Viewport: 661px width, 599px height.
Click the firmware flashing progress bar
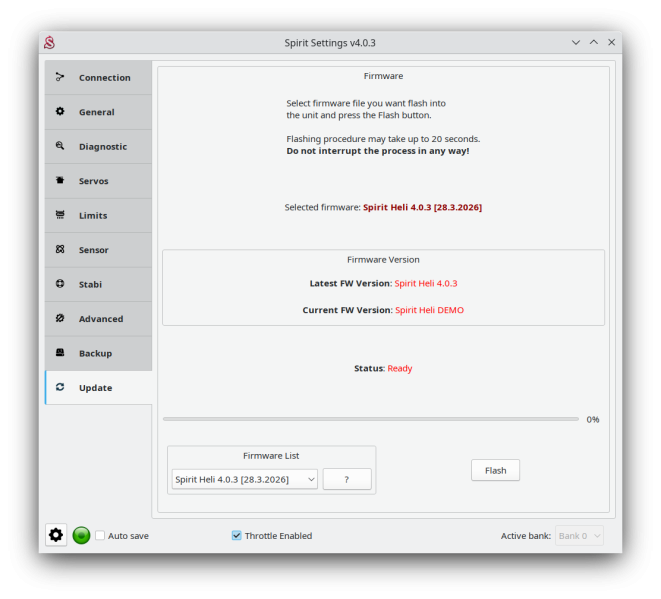[x=370, y=419]
